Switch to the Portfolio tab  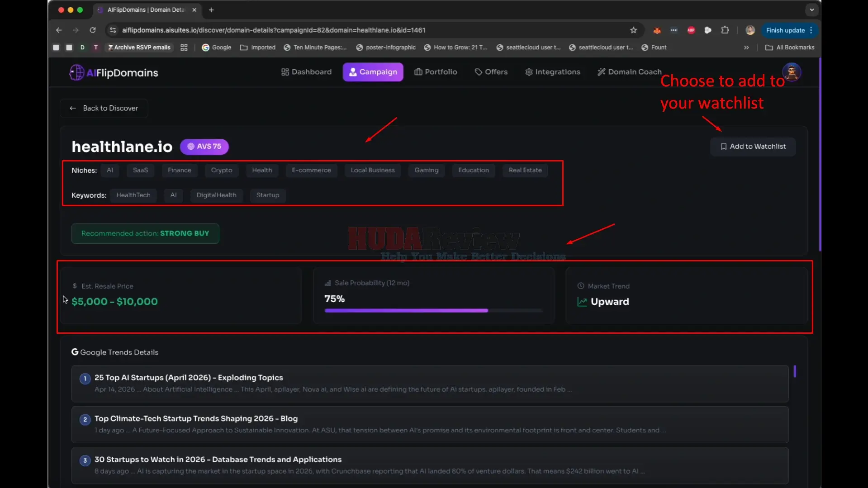point(436,72)
